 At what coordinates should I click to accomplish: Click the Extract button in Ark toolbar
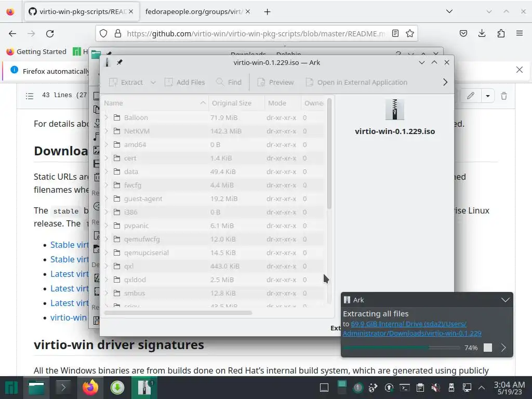pos(126,82)
